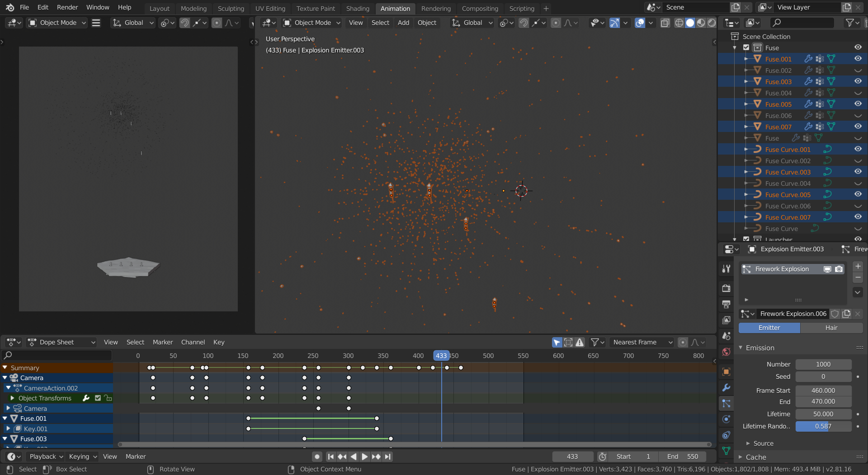This screenshot has height=475, width=868.
Task: Hide Fuse Curve.003 in the outliner
Action: click(x=858, y=172)
